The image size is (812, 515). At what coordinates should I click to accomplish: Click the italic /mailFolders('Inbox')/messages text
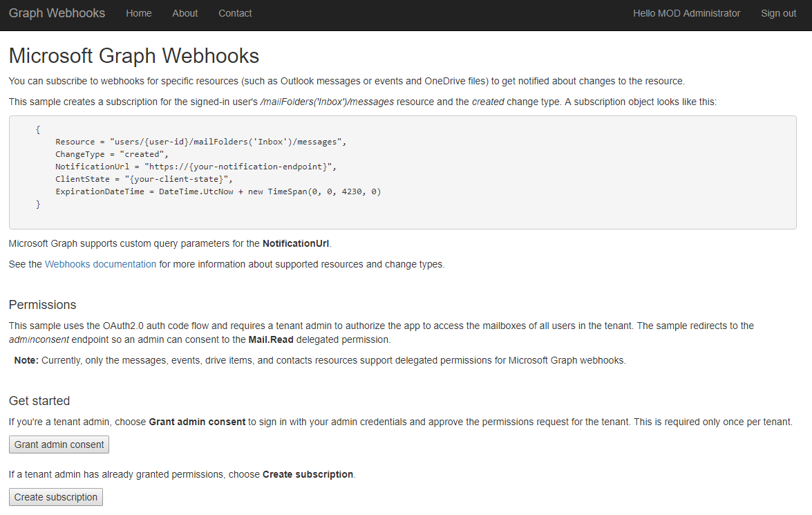328,102
